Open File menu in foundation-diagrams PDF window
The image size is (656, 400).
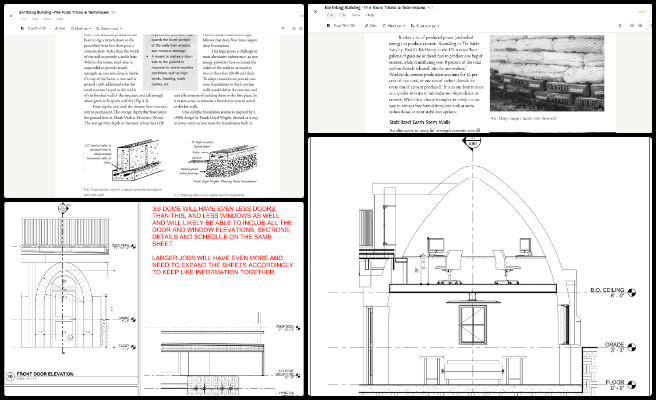(x=24, y=19)
